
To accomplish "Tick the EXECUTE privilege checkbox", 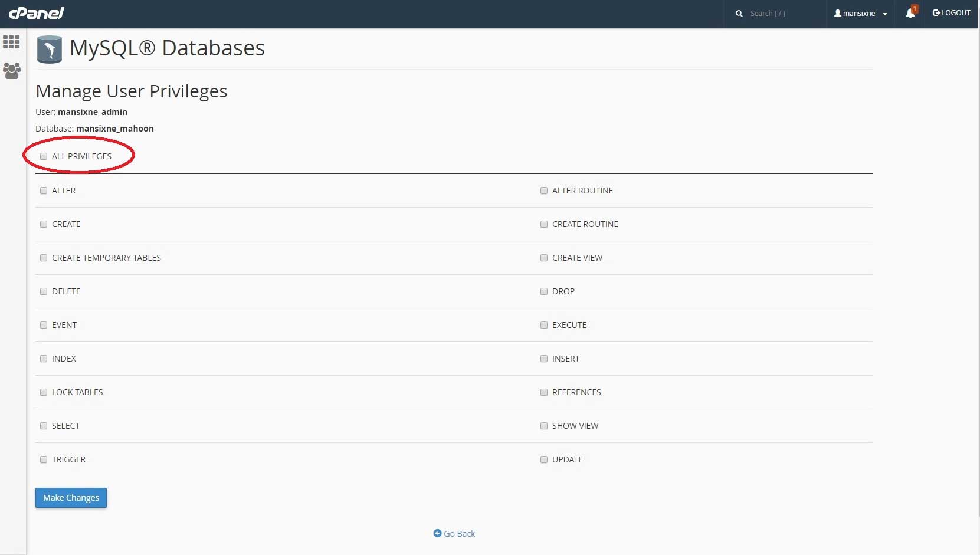I will [x=544, y=325].
